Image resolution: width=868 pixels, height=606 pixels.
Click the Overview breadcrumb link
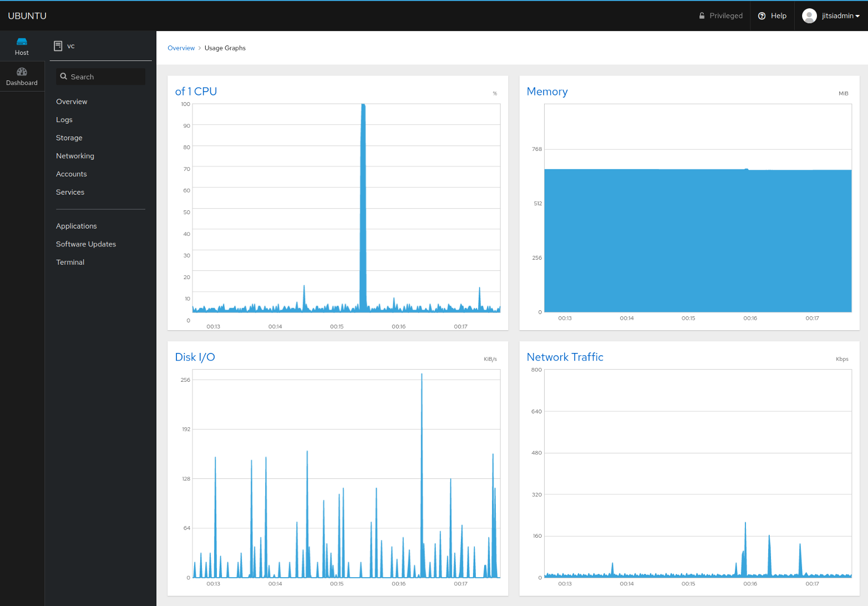coord(181,48)
